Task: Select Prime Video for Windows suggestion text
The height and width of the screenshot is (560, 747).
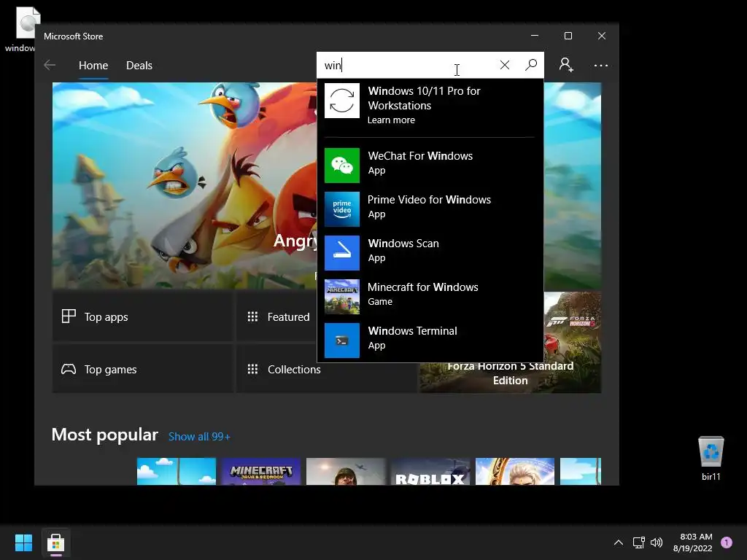Action: 429,200
